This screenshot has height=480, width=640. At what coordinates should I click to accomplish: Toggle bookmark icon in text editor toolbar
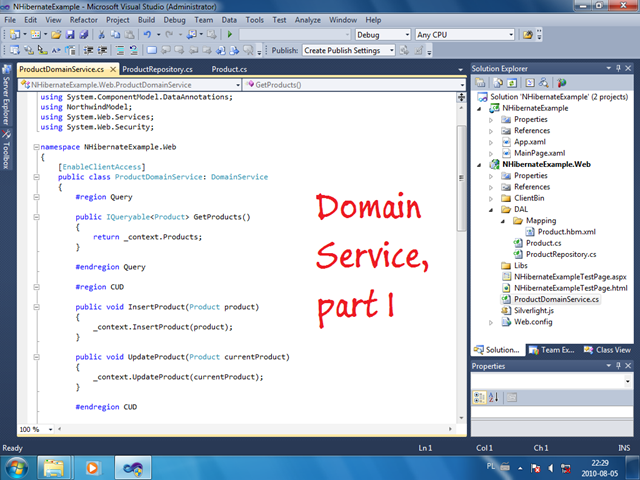tap(152, 50)
